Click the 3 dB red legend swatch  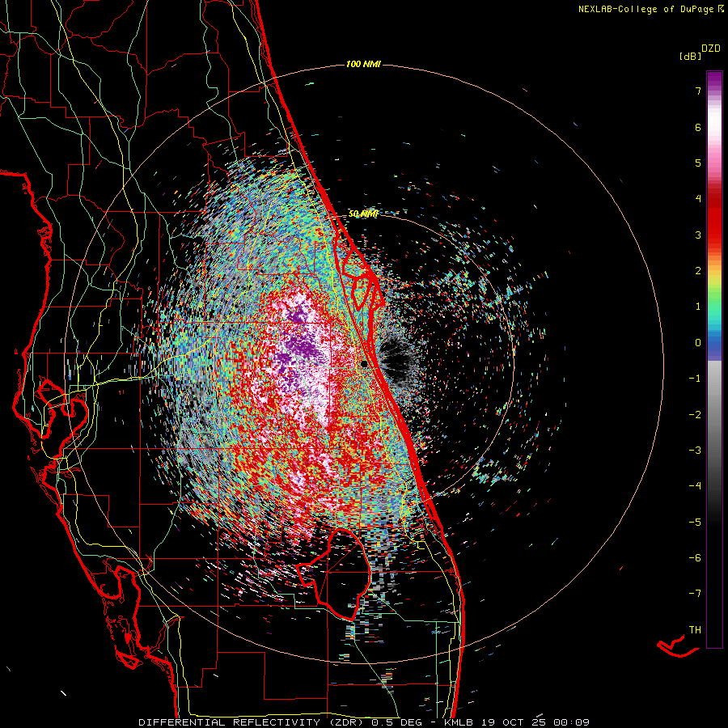point(714,235)
